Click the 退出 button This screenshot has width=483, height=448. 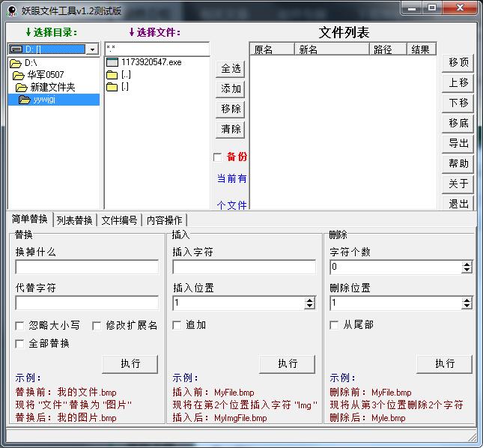(x=458, y=203)
